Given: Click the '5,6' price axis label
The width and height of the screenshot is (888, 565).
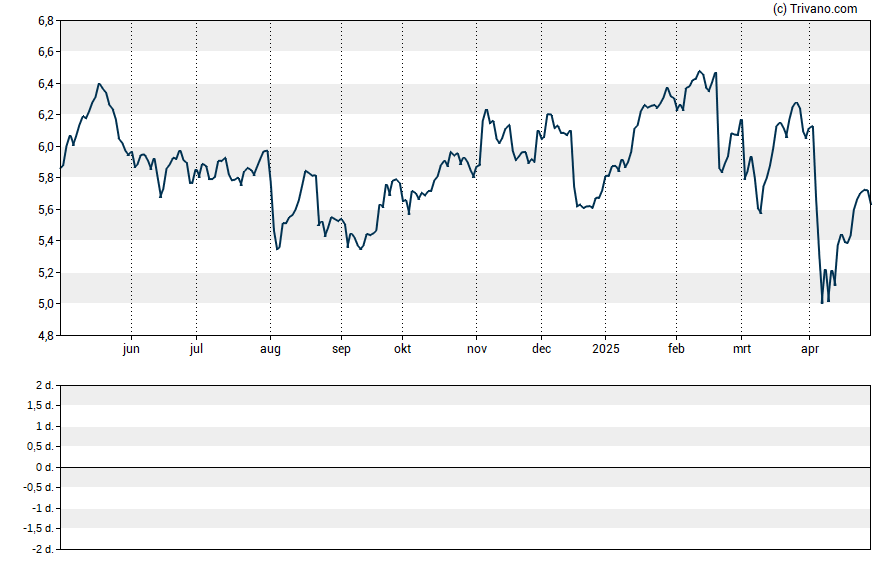Looking at the screenshot, I should pyautogui.click(x=46, y=209).
